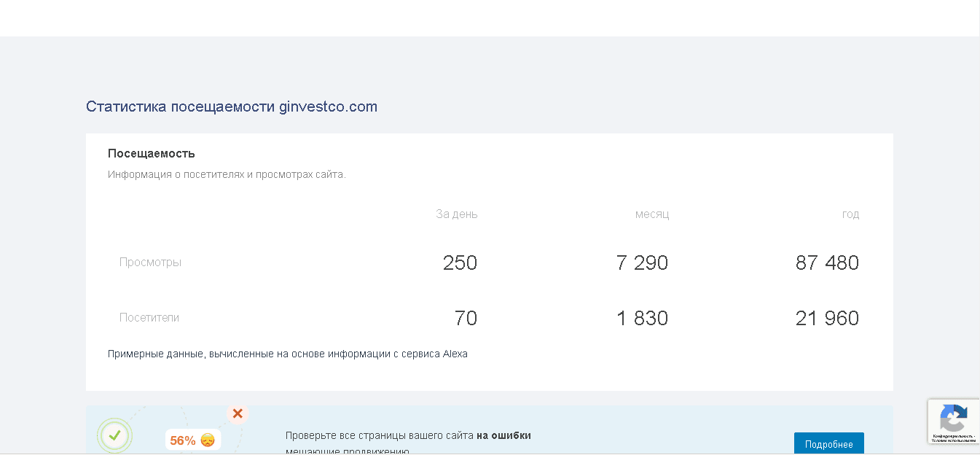
Task: Click the daily visitors value 70
Action: pyautogui.click(x=466, y=318)
